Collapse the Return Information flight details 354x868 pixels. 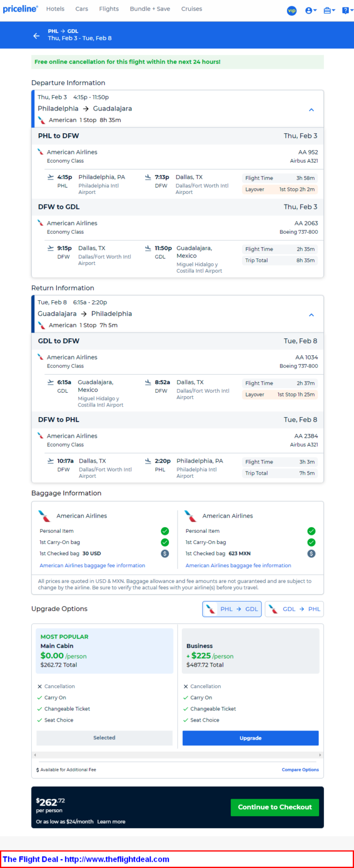[x=311, y=315]
